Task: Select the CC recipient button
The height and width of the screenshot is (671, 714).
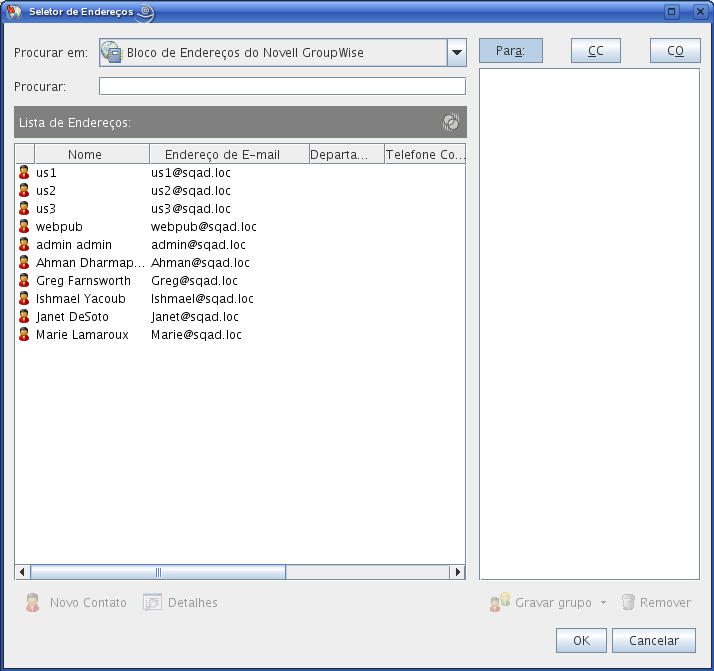Action: pyautogui.click(x=596, y=51)
